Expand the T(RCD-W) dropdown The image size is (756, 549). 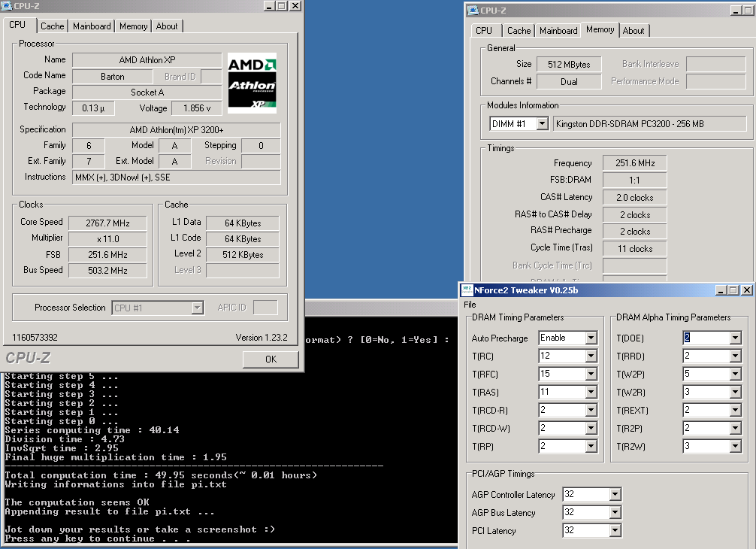coord(591,429)
